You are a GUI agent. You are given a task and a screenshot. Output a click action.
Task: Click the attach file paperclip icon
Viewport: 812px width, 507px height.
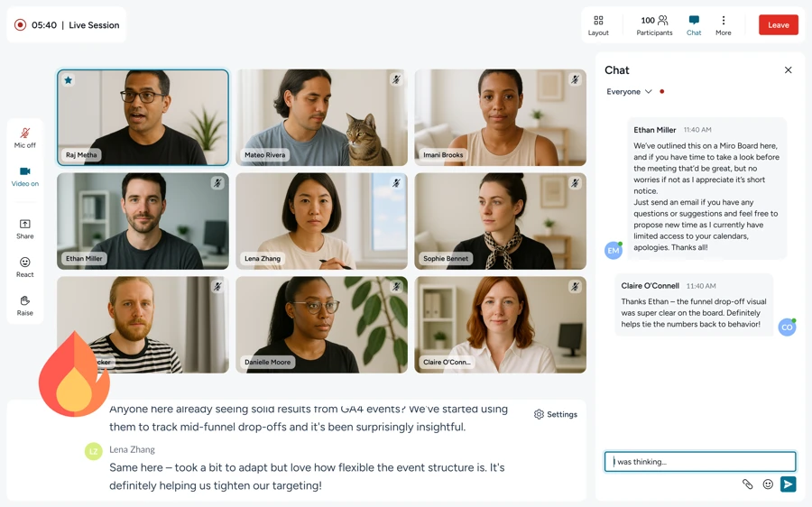tap(747, 484)
